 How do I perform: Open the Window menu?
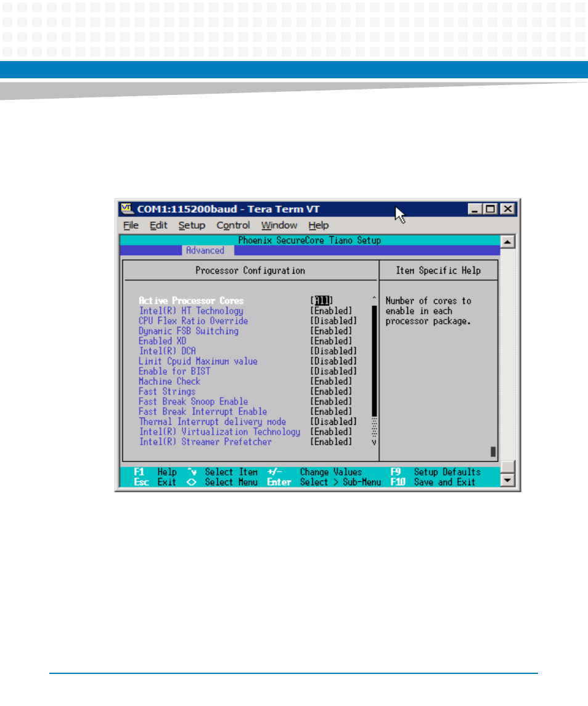279,225
